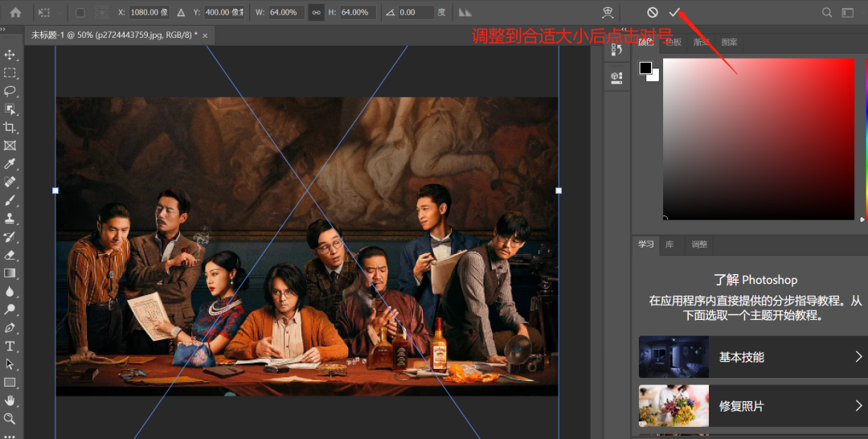Select the Eyedropper tool
This screenshot has width=868, height=439.
point(10,164)
